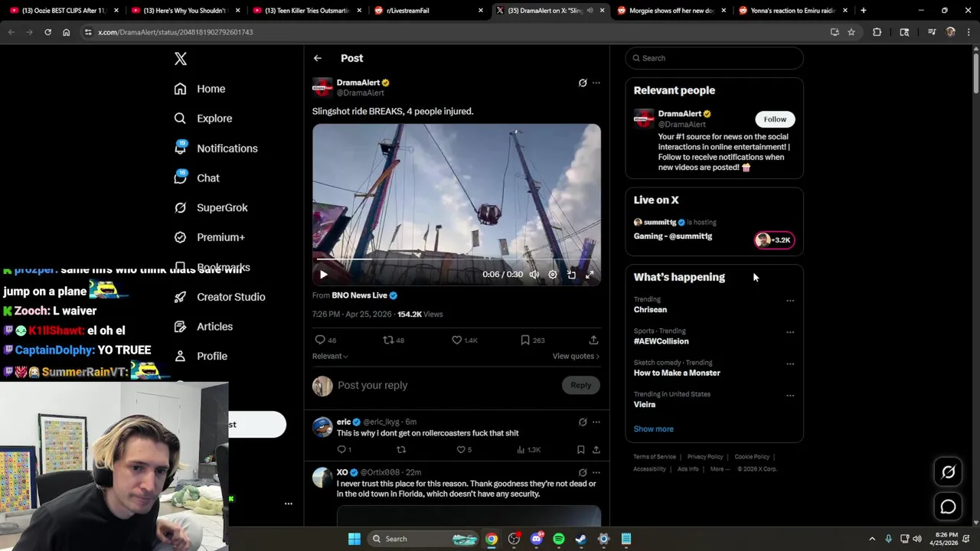Play the slingshot ride video
Viewport: 980px width, 551px height.
pos(323,275)
